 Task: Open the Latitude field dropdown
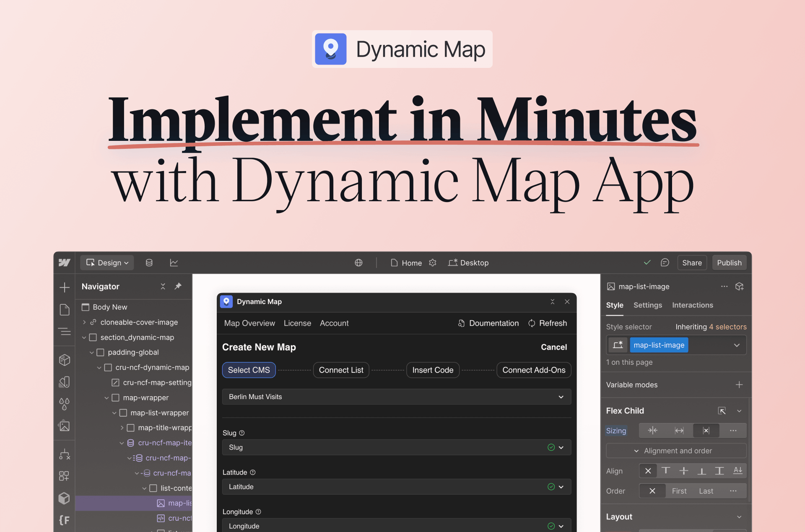[397, 487]
